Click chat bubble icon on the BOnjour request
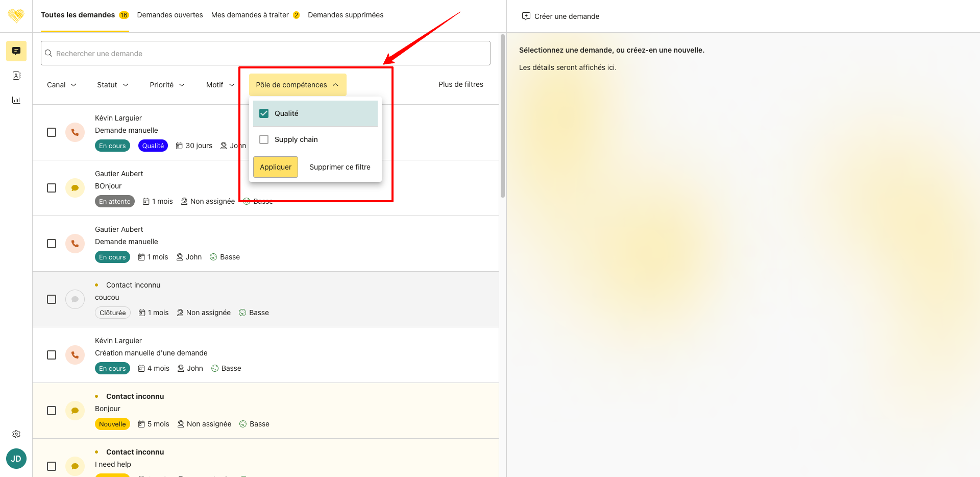980x477 pixels. point(75,188)
